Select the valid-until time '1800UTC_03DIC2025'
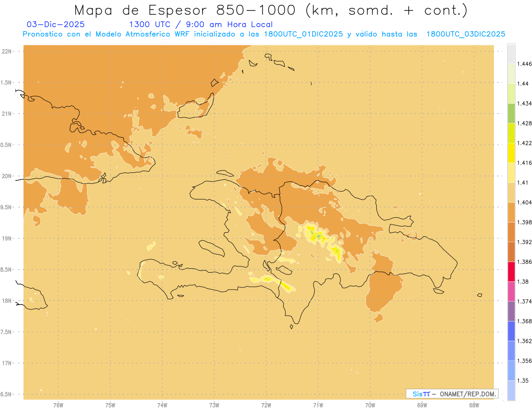532x411 pixels. [x=465, y=34]
